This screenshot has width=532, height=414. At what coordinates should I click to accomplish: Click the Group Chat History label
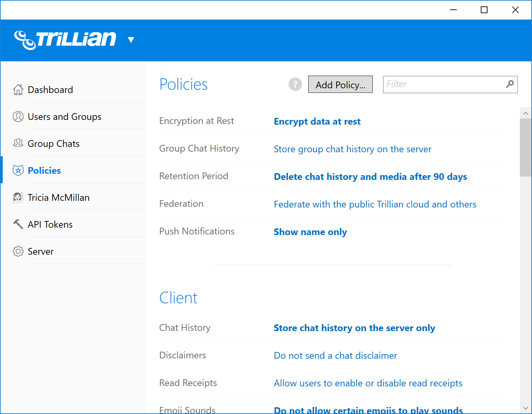tap(199, 149)
